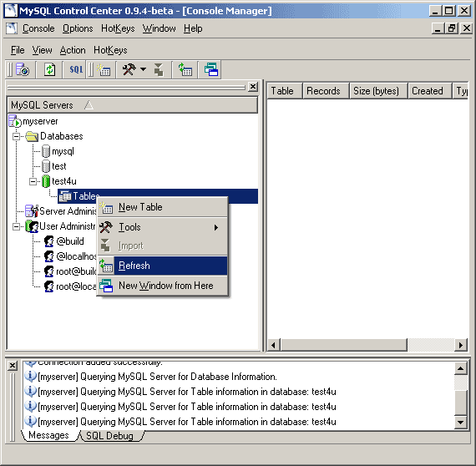Click the User Administration icon
476x466 pixels.
click(x=32, y=226)
